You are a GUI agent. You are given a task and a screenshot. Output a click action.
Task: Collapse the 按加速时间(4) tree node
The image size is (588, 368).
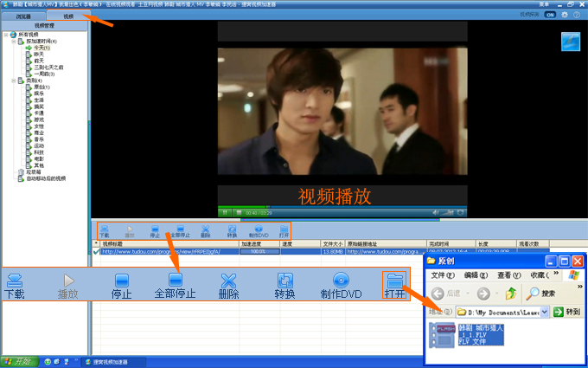[x=14, y=42]
